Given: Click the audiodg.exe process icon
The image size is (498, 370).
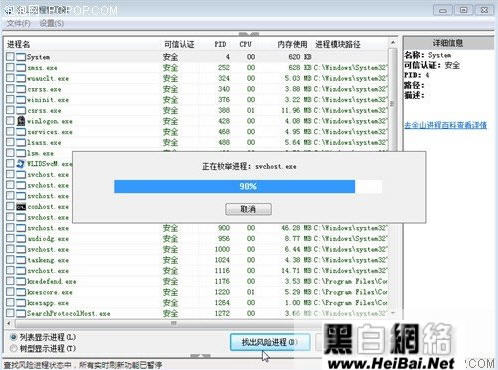Looking at the screenshot, I should pyautogui.click(x=21, y=239).
